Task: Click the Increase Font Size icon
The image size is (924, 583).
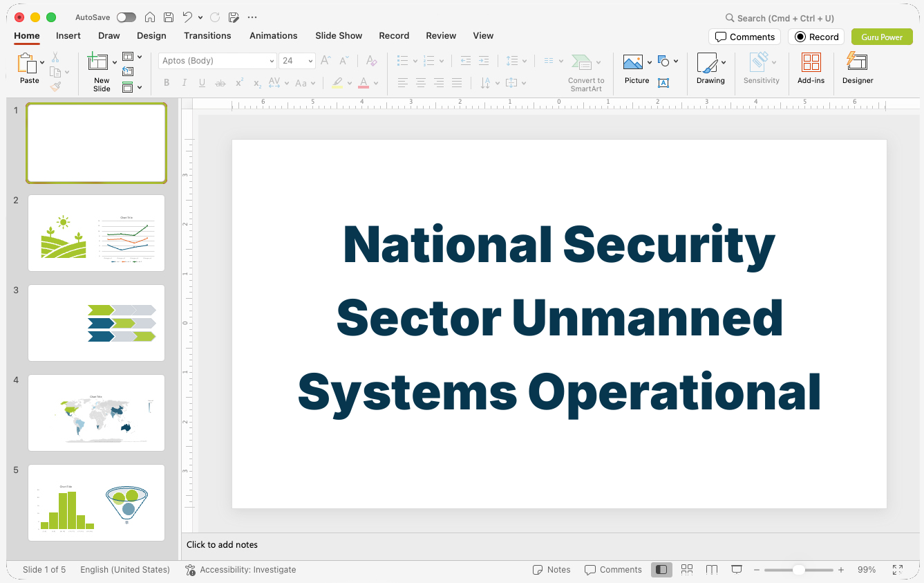Action: (326, 61)
